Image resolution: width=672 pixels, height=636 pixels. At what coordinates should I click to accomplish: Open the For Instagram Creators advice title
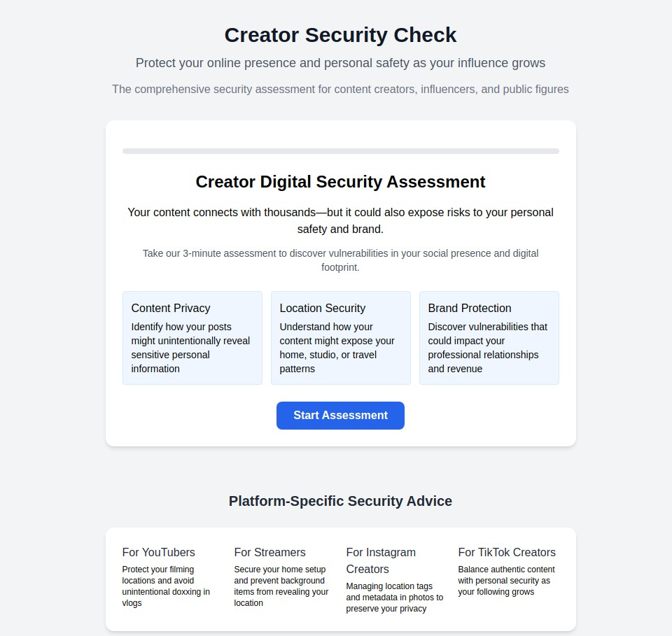point(381,560)
